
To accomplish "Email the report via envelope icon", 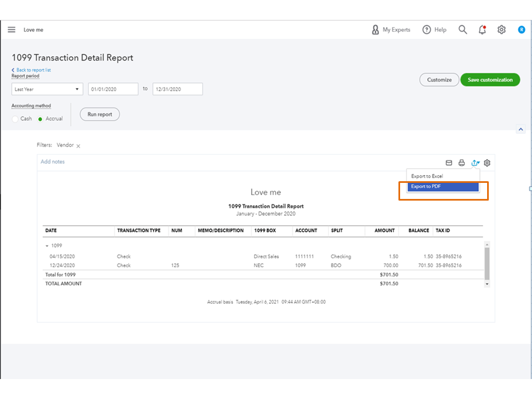I will point(449,163).
